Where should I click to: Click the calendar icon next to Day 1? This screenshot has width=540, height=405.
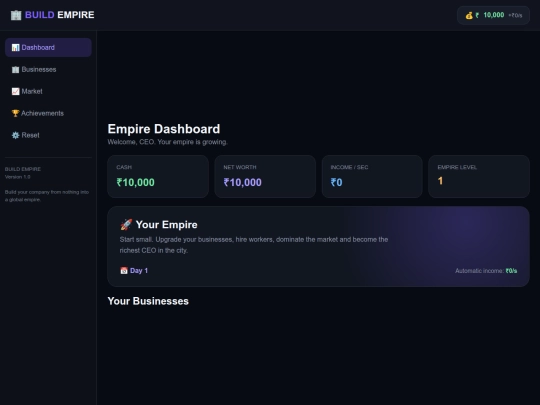point(124,271)
